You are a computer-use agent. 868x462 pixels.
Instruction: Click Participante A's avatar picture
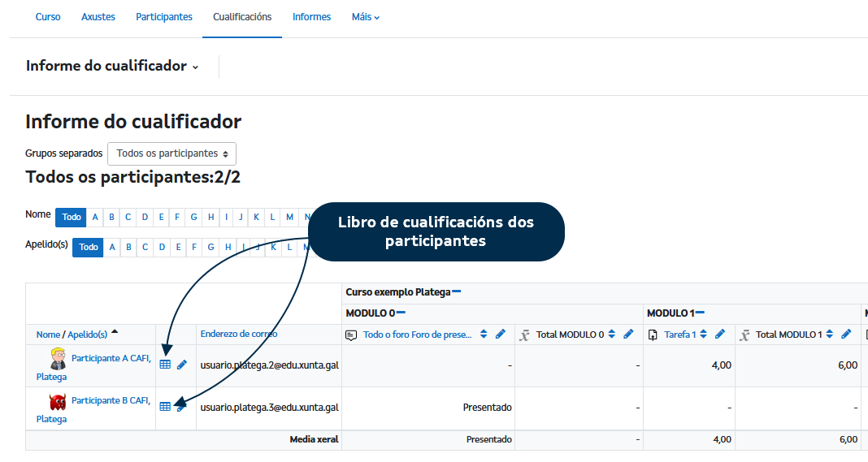[59, 359]
